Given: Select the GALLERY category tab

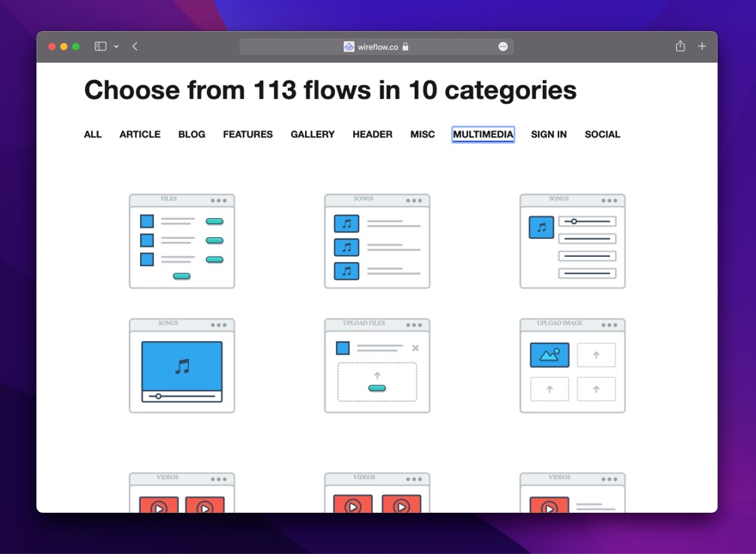Looking at the screenshot, I should 313,135.
